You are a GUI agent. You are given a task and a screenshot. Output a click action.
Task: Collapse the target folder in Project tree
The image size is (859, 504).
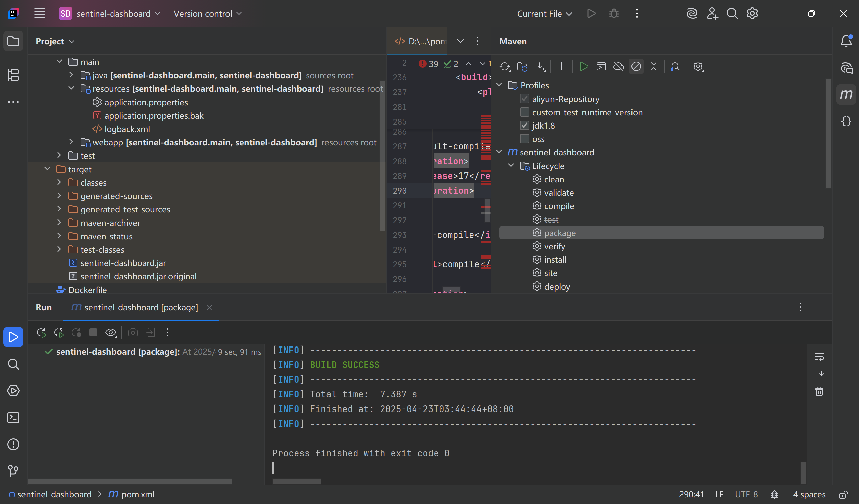click(47, 169)
